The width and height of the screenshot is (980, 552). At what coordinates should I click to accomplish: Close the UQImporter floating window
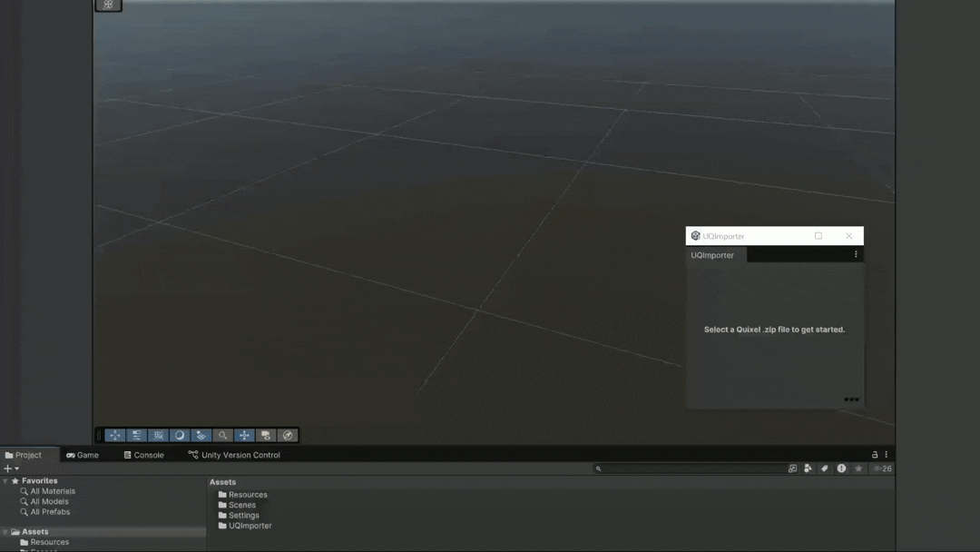pyautogui.click(x=848, y=236)
